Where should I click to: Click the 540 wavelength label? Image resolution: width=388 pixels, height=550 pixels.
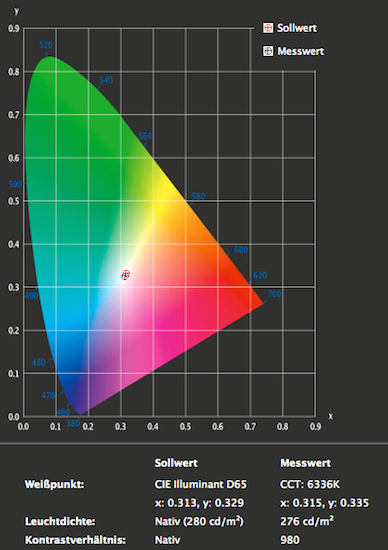(106, 80)
